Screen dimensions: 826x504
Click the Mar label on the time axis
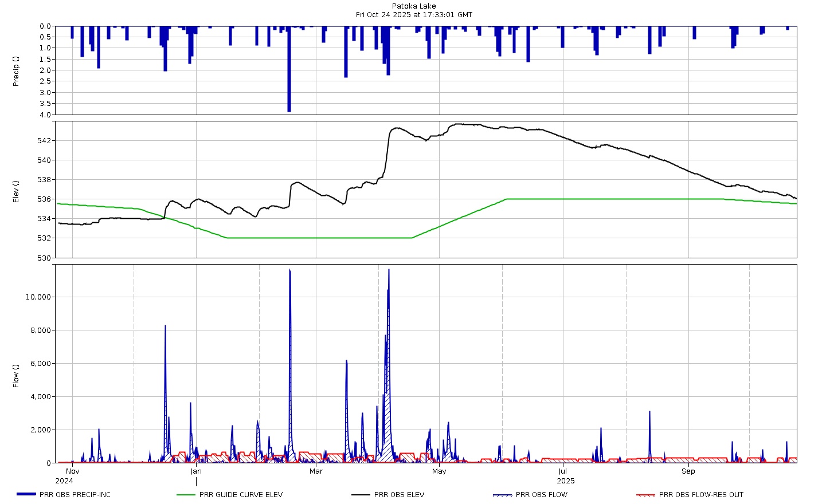316,471
